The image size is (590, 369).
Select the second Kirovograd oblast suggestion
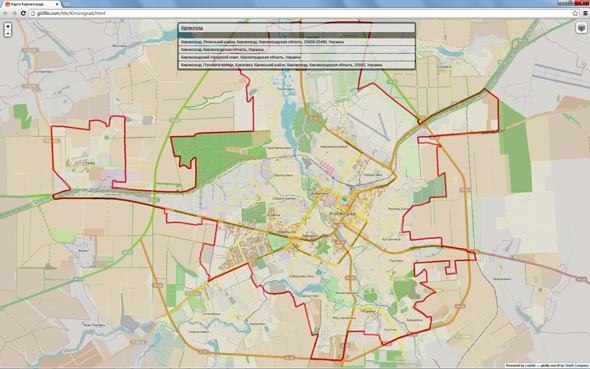pyautogui.click(x=297, y=50)
